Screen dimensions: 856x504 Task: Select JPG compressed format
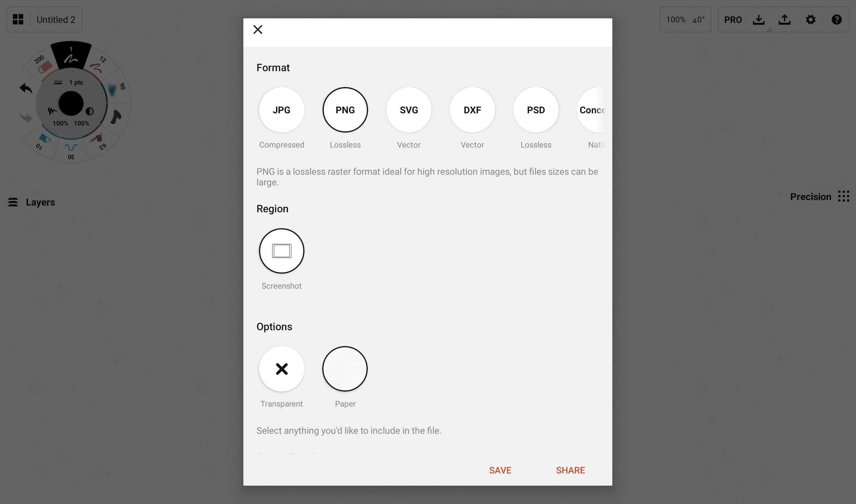pos(281,109)
